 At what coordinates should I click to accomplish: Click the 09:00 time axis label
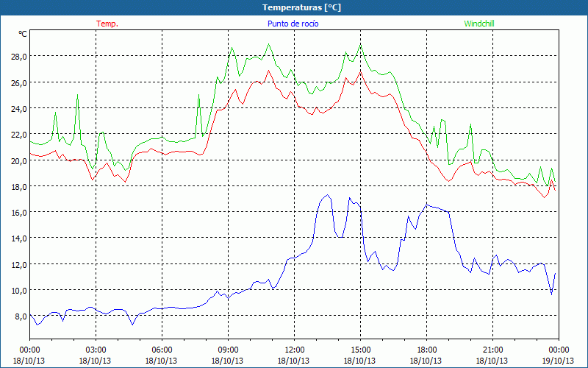(228, 350)
